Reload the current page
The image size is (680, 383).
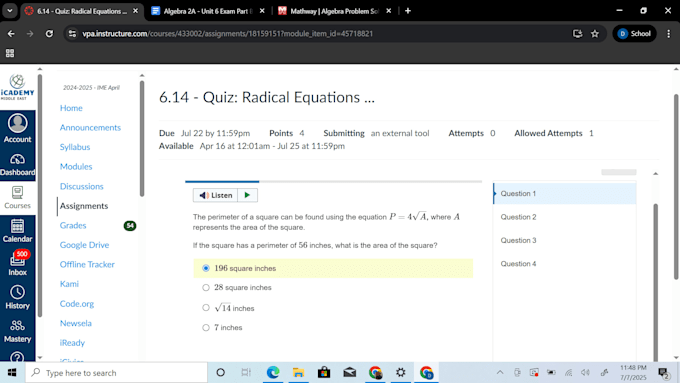pyautogui.click(x=49, y=33)
